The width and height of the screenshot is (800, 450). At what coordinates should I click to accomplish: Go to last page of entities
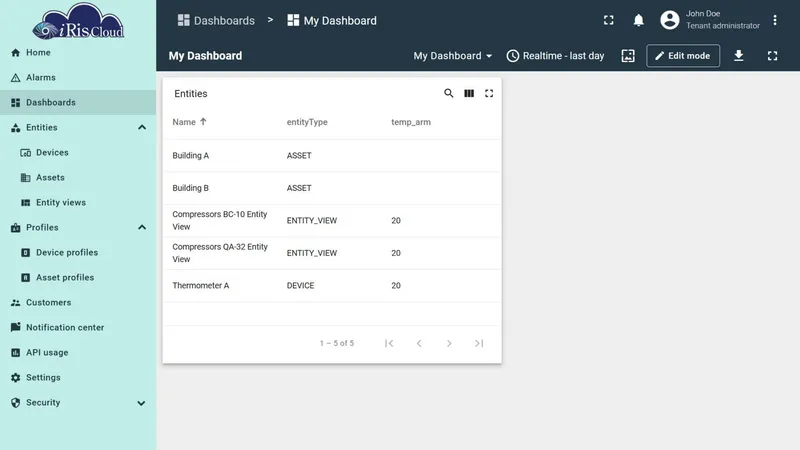(x=479, y=343)
